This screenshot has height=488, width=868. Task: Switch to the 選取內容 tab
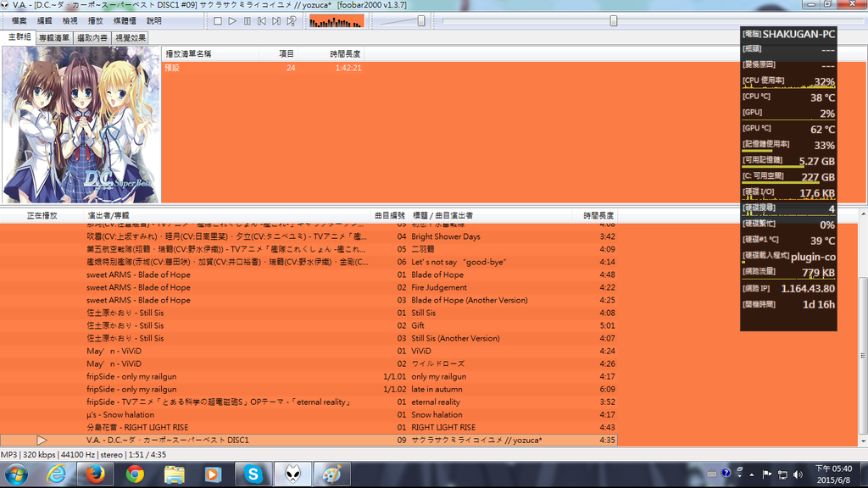[92, 38]
